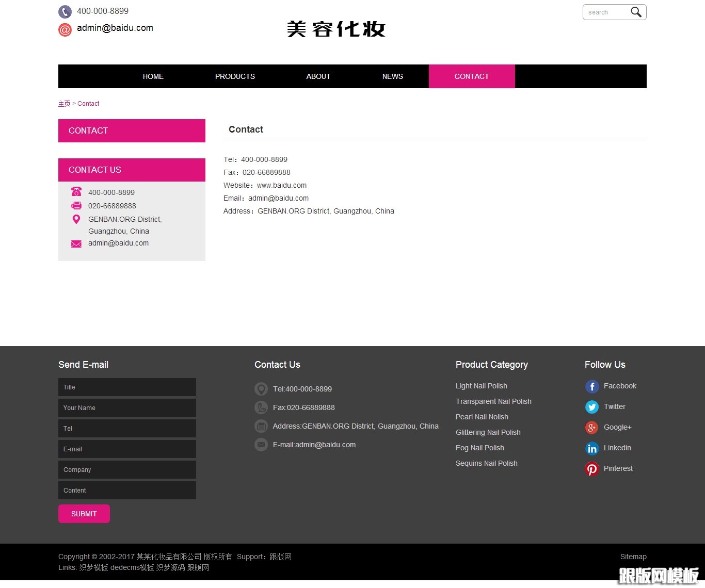This screenshot has height=588, width=705.
Task: Open the PRODUCTS menu item
Action: (235, 76)
